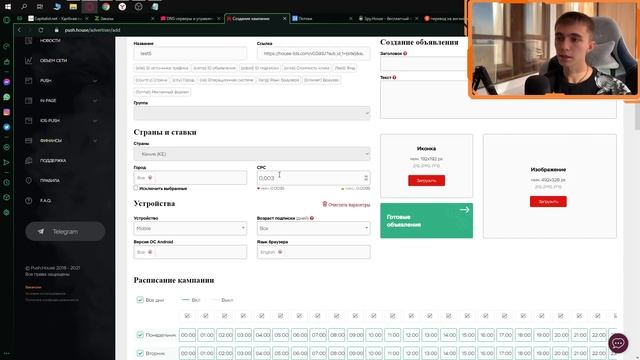Toggle the Понедельник row checkbox
This screenshot has width=640, height=360.
tap(140, 335)
